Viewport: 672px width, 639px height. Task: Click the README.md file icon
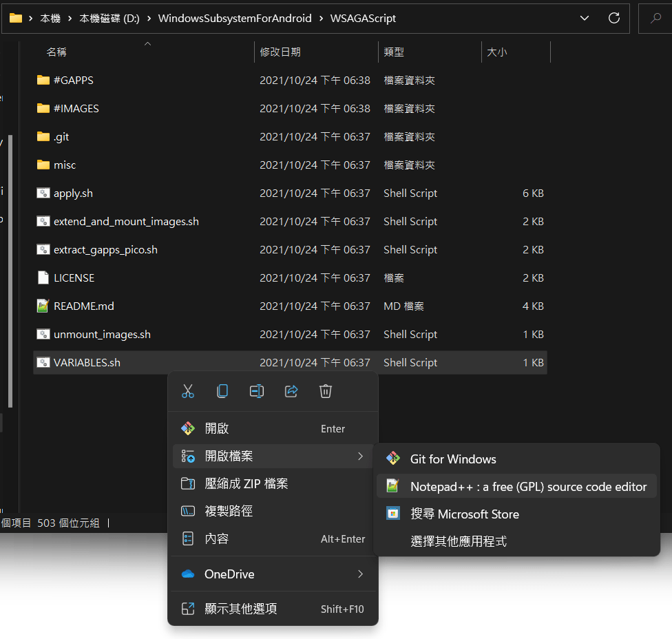tap(43, 306)
